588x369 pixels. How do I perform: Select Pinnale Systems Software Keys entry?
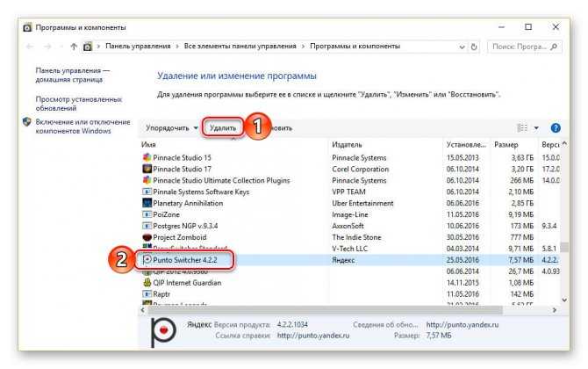coord(201,192)
